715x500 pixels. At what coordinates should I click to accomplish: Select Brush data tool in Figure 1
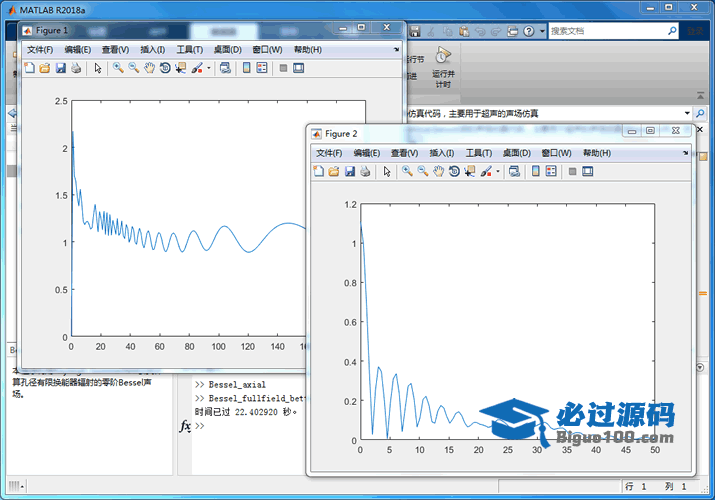tap(197, 68)
